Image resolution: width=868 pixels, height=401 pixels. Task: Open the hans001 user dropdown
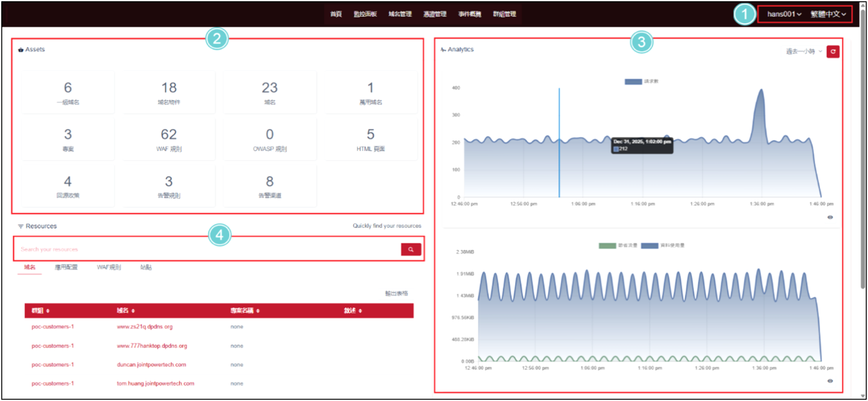784,14
